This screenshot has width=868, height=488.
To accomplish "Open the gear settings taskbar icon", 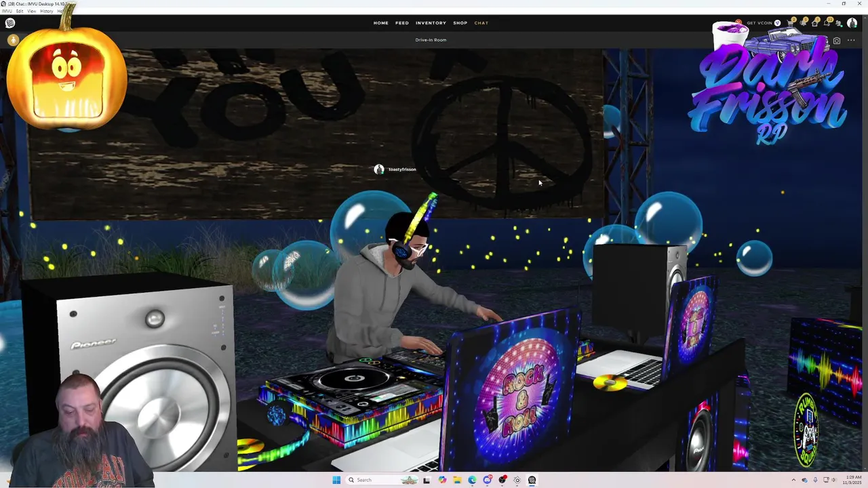I will [x=517, y=480].
